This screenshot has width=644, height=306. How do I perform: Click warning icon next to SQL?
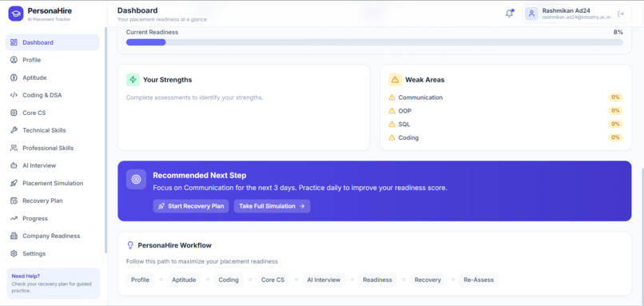[x=392, y=124]
